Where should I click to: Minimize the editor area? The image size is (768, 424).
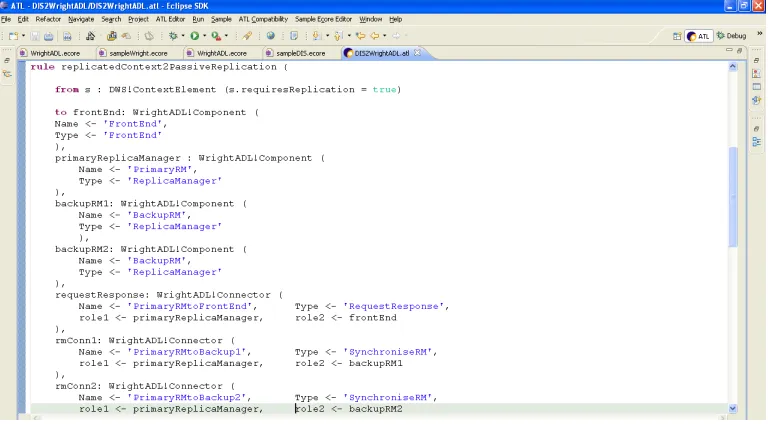tap(729, 50)
